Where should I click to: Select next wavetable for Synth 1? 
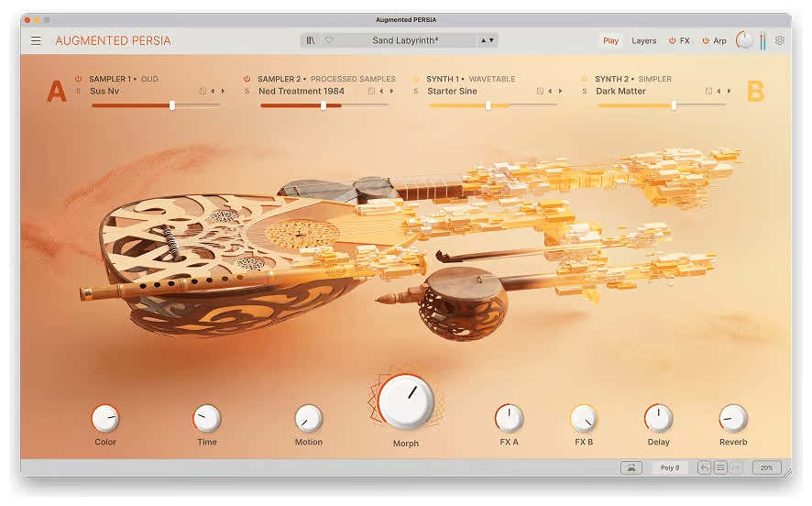(560, 91)
